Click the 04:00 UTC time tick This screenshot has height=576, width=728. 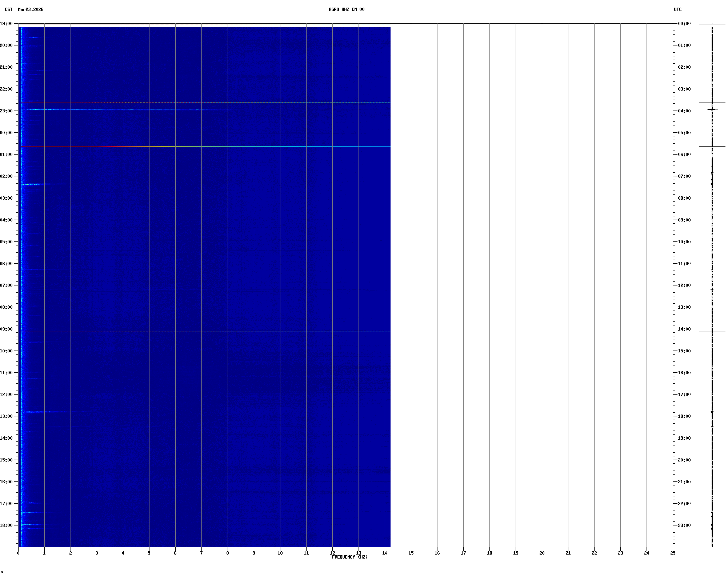coord(684,111)
